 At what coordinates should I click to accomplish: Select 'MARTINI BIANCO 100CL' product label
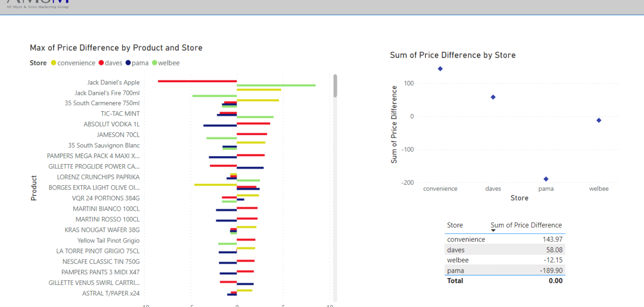[x=106, y=209]
